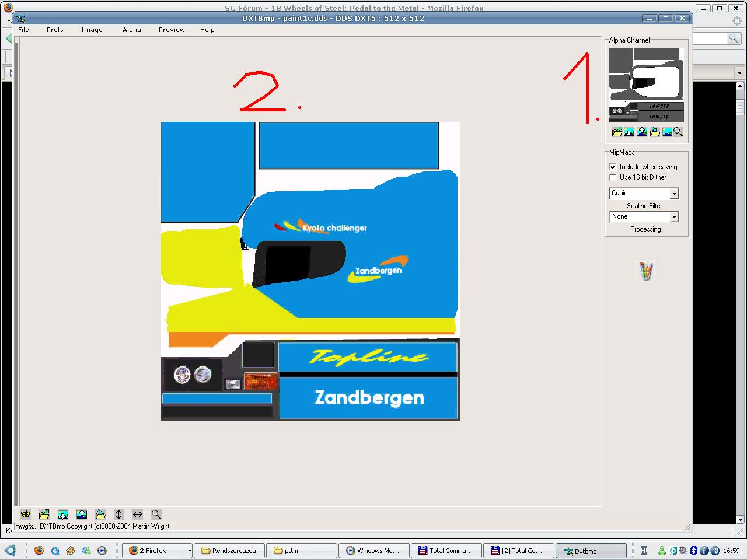Screen dimensions: 747x560
Task: Click the magnifier icon under Alpha Channel preview
Action: click(x=678, y=132)
